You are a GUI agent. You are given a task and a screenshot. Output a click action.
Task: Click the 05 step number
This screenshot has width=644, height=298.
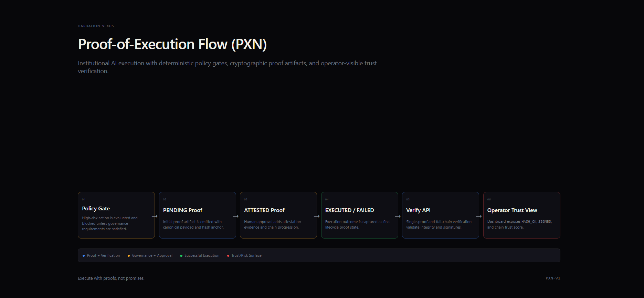pos(408,199)
